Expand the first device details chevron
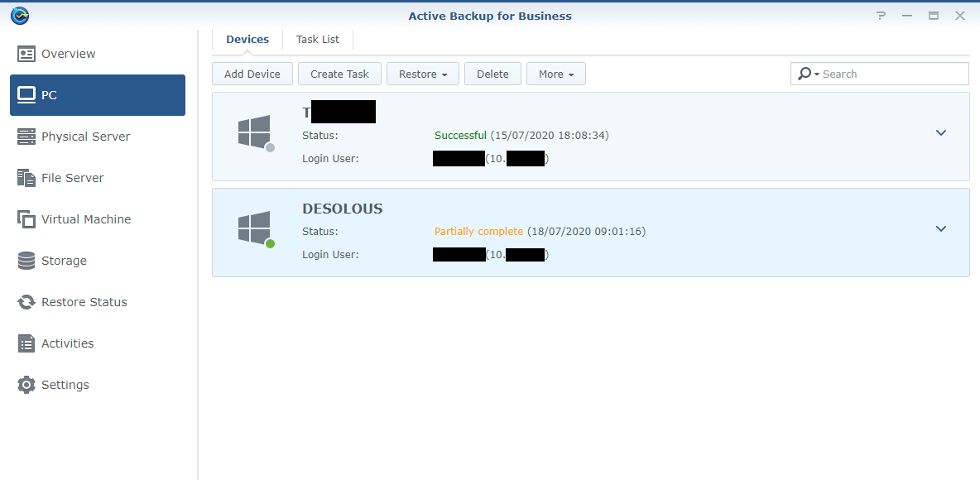This screenshot has height=480, width=980. (940, 132)
